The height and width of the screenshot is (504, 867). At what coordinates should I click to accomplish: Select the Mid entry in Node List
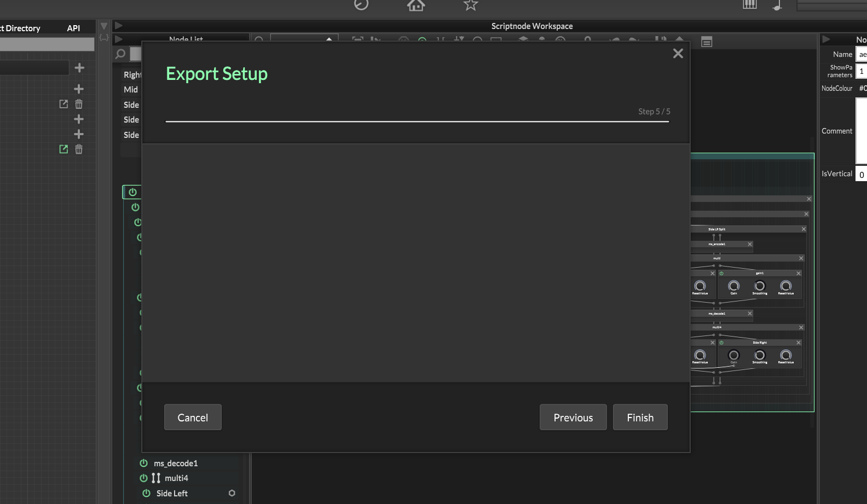tap(131, 89)
